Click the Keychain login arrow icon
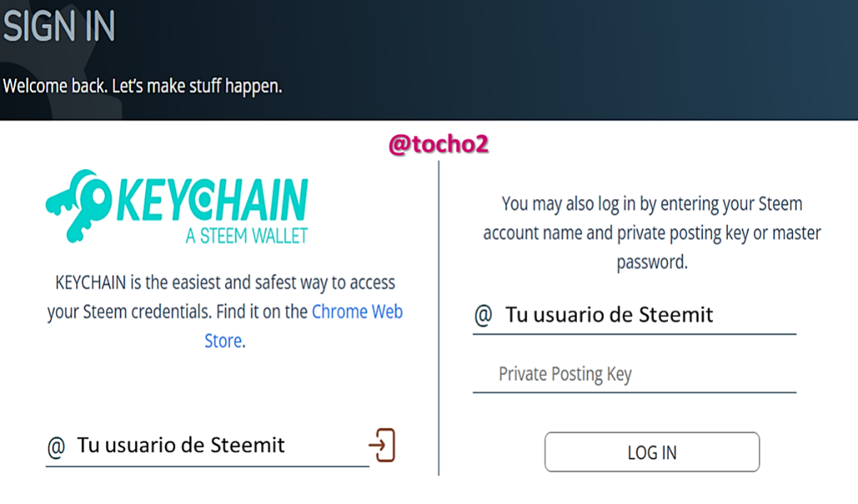Screen dimensions: 858x504 click(381, 446)
